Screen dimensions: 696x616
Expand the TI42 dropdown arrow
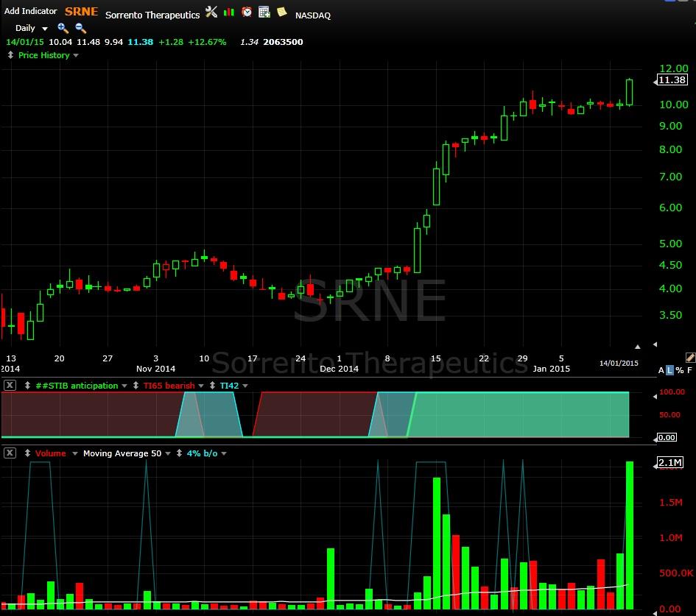[245, 386]
